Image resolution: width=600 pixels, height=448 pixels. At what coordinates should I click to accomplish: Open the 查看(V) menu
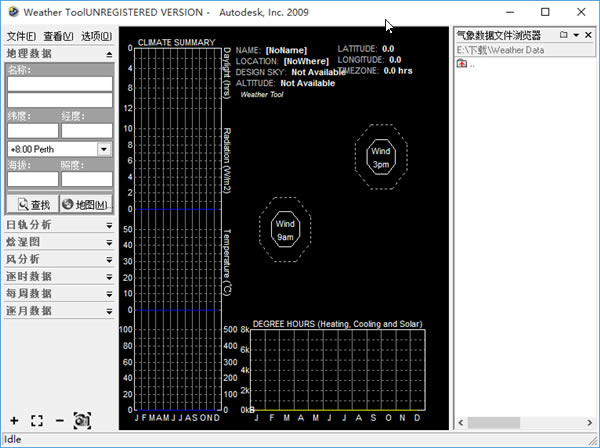59,36
